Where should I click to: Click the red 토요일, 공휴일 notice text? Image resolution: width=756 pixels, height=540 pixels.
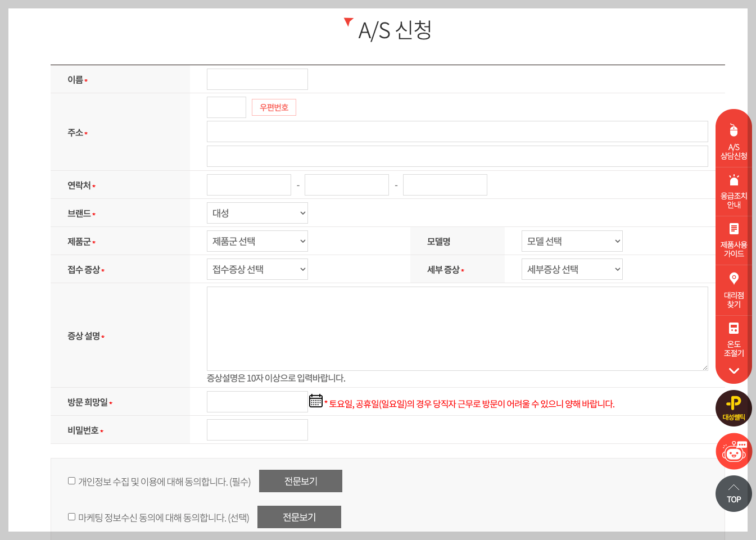point(470,404)
